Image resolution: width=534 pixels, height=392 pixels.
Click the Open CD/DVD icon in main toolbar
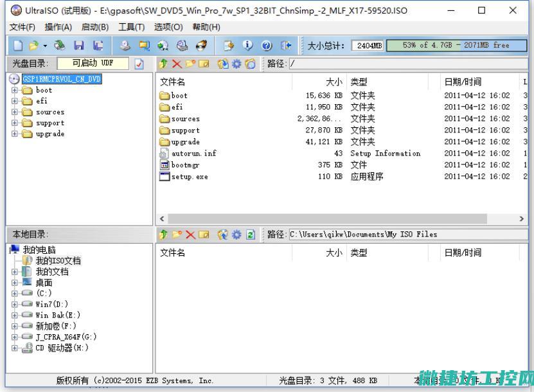[60, 45]
